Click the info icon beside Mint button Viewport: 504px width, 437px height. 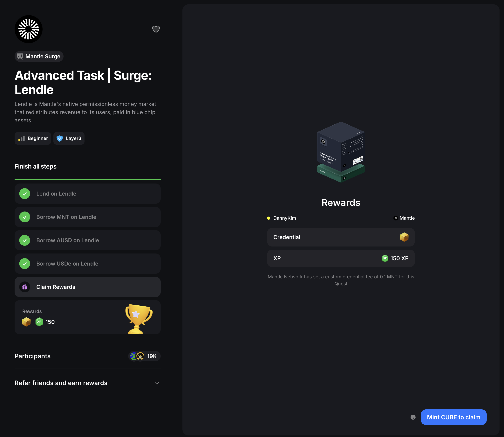(413, 417)
